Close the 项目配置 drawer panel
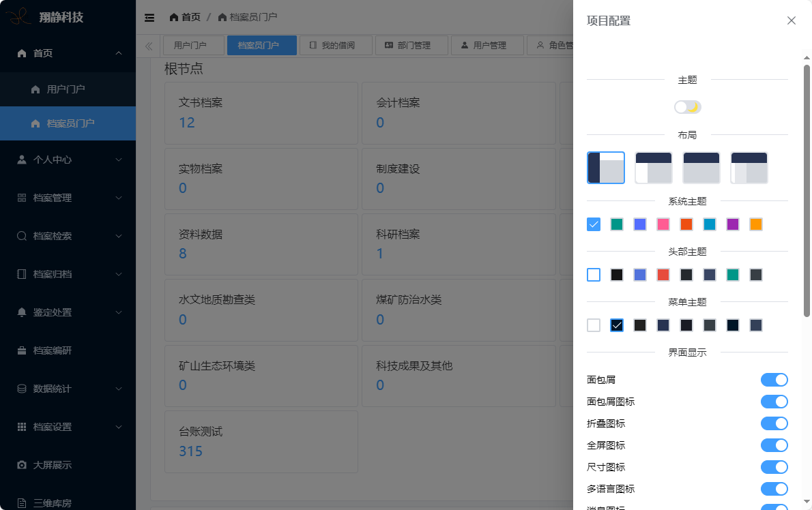Screen dimensions: 812x510 pos(791,20)
